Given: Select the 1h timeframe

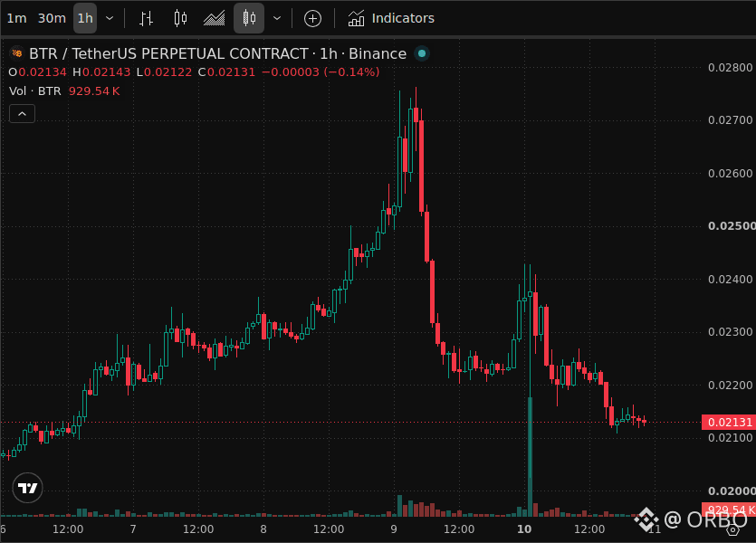Looking at the screenshot, I should [85, 18].
